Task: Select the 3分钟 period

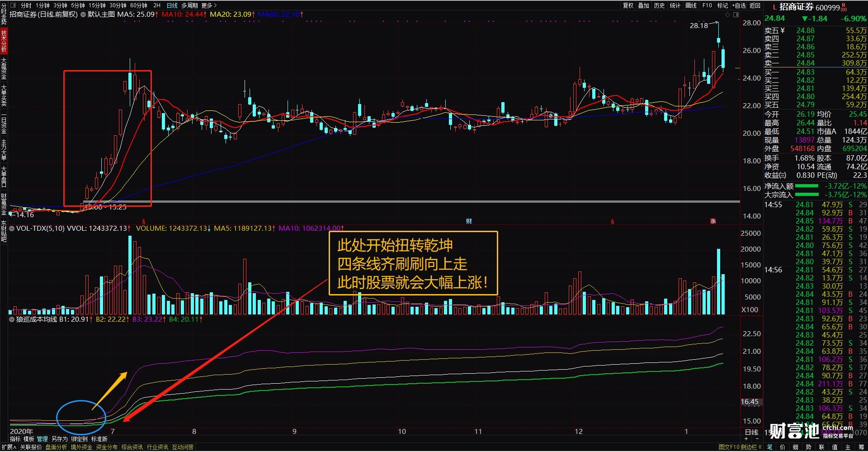Action: [x=60, y=5]
